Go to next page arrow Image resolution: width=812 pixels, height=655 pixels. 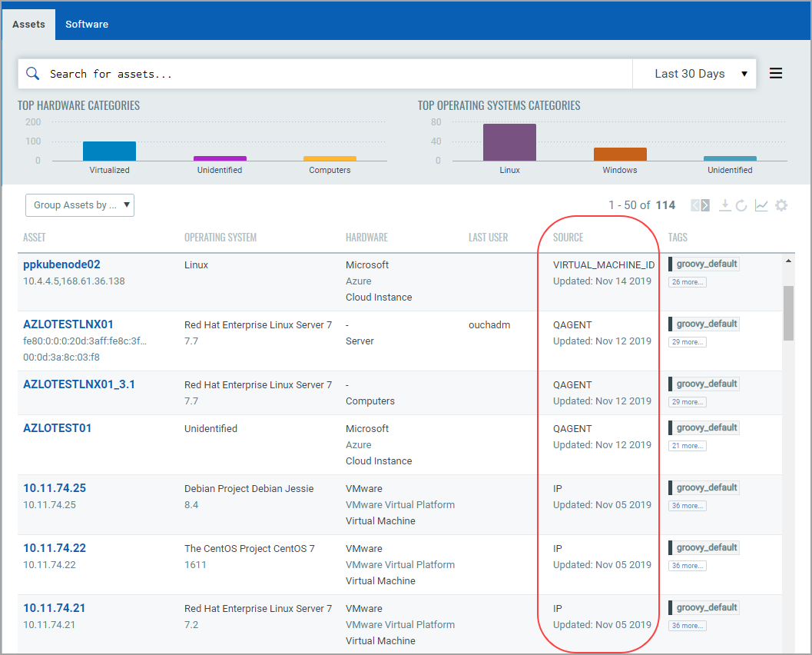(705, 206)
